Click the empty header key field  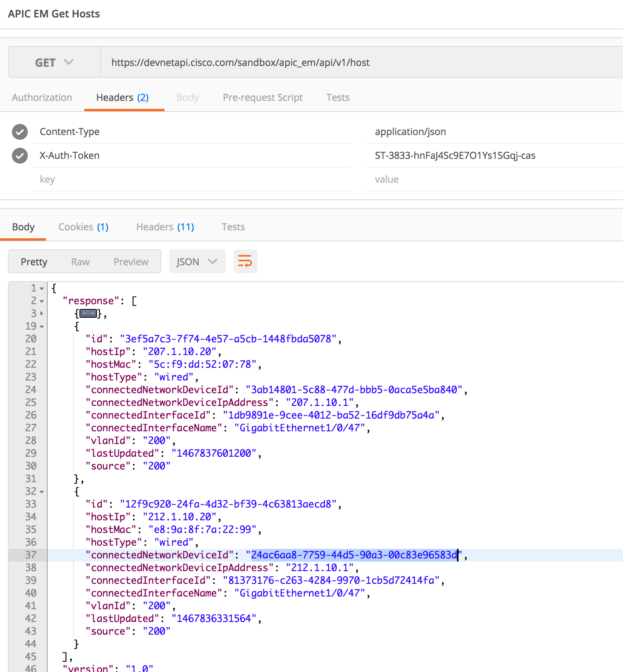[x=192, y=180]
